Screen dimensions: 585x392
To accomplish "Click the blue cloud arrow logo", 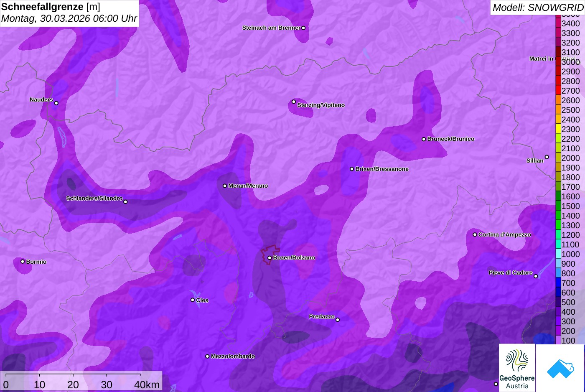I will [x=560, y=368].
